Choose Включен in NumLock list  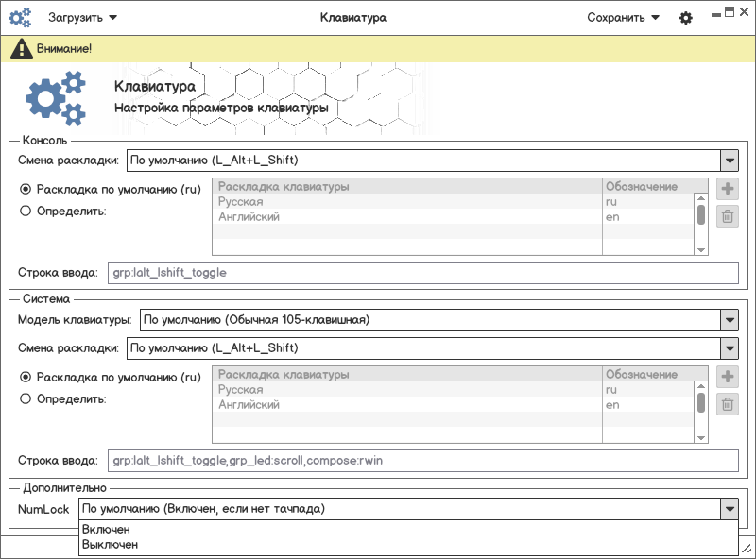coord(408,529)
